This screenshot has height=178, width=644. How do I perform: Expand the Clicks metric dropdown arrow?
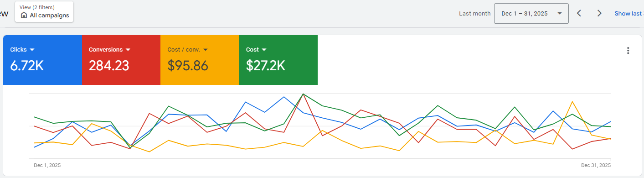click(x=32, y=49)
